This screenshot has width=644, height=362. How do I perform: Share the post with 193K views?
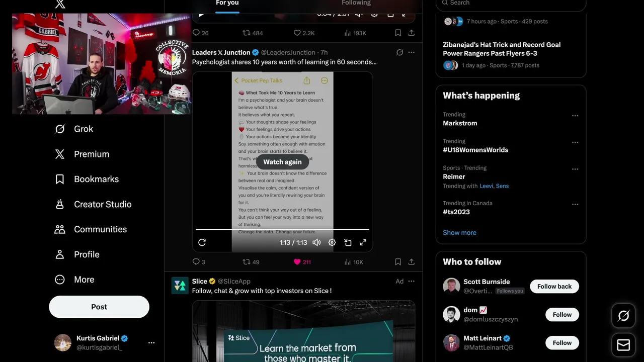(412, 33)
